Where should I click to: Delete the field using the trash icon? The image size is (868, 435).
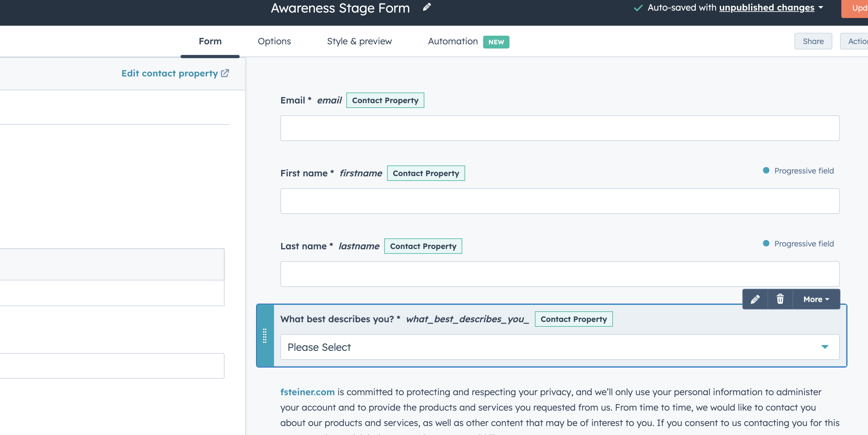click(x=780, y=299)
